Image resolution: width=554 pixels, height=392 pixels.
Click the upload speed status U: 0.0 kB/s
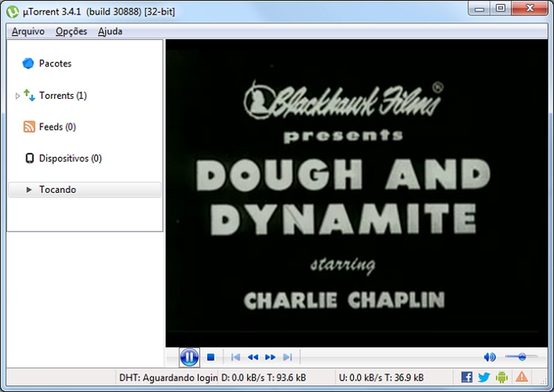click(381, 377)
